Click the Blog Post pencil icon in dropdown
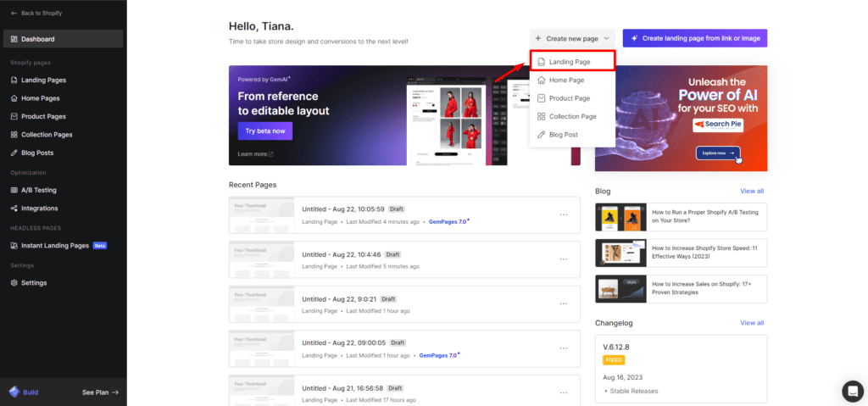This screenshot has height=406, width=868. point(542,135)
